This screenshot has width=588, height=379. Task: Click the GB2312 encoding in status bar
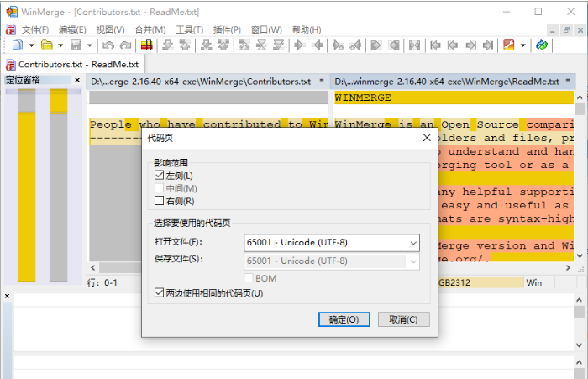click(x=454, y=282)
